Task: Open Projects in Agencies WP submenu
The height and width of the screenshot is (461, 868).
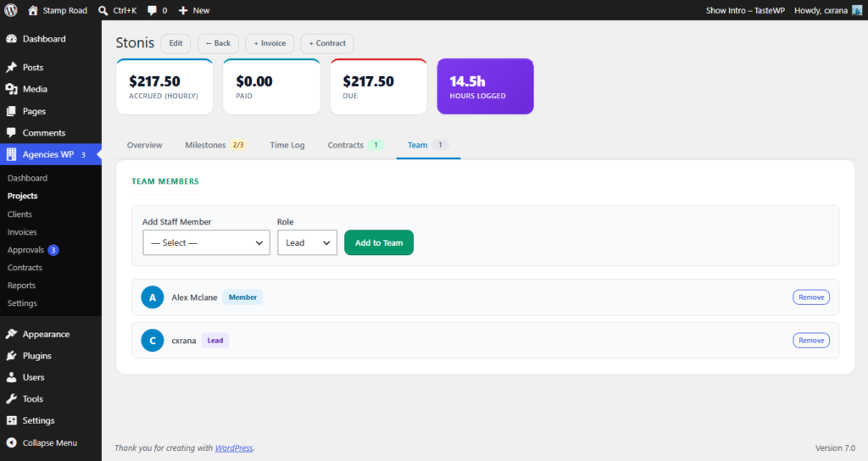Action: coord(23,196)
